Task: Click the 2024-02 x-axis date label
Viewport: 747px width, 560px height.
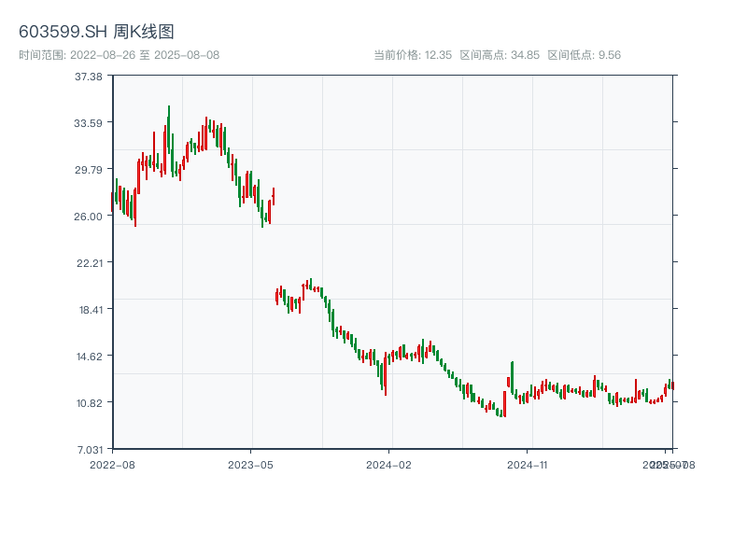Action: [x=389, y=464]
